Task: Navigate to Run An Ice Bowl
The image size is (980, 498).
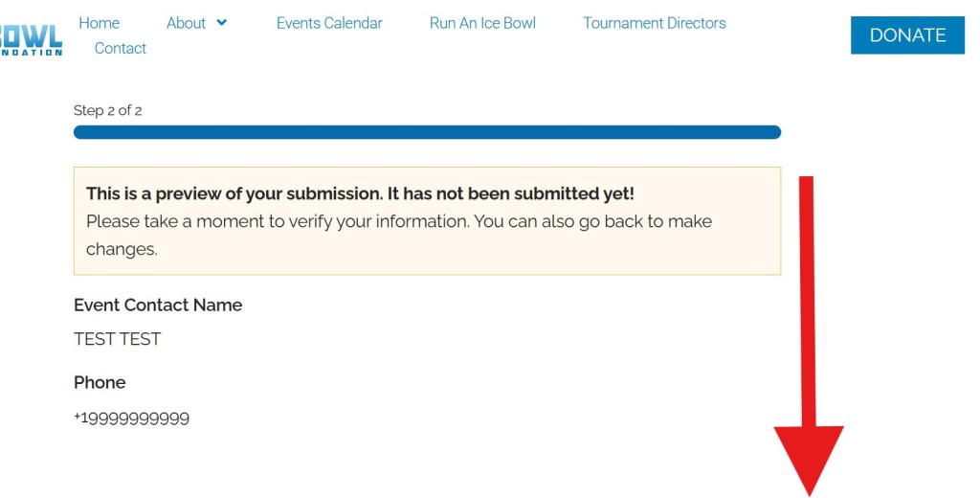Action: click(x=482, y=23)
